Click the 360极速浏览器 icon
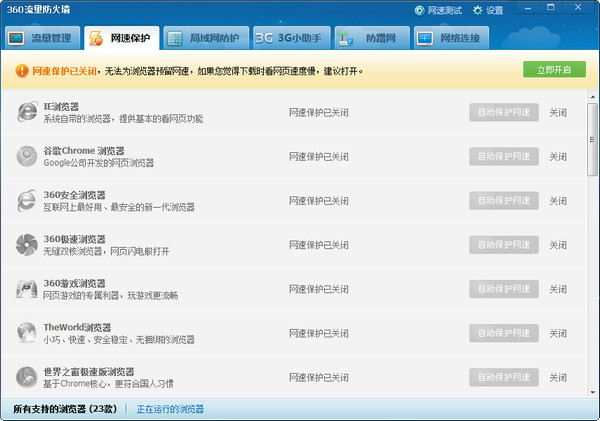Viewport: 600px width, 421px height. pyautogui.click(x=27, y=245)
